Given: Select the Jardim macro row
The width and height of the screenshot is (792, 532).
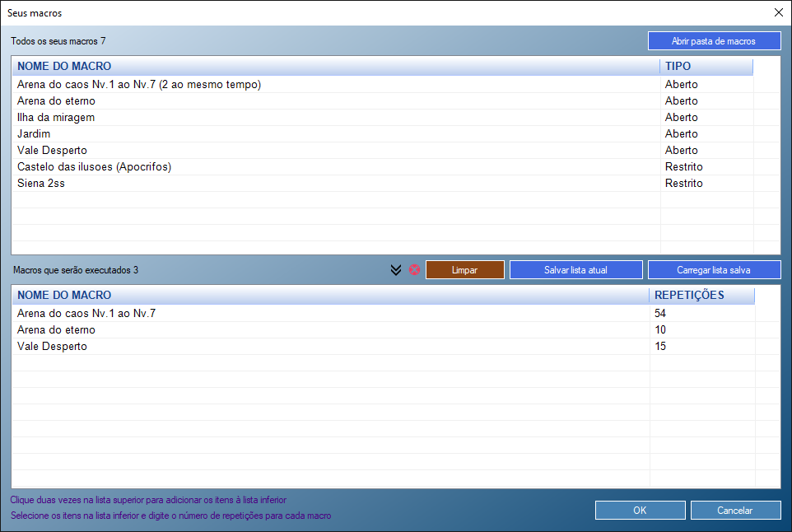Looking at the screenshot, I should coord(34,134).
